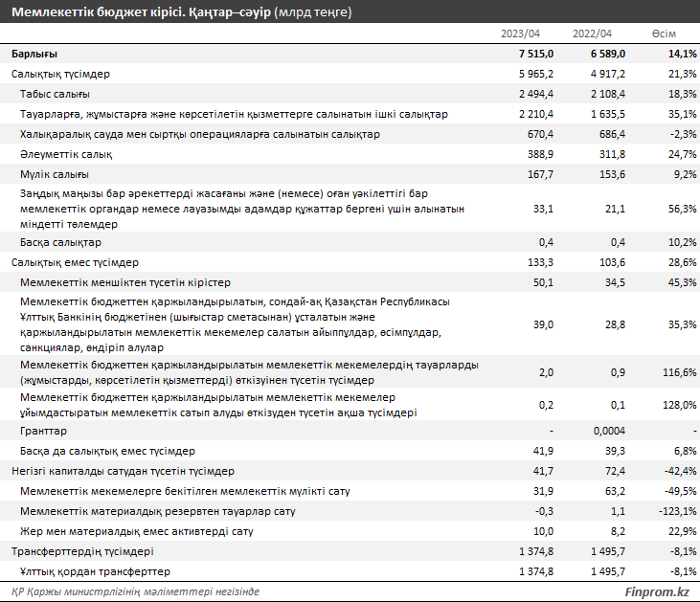Click the Гранттар row label
700x602 pixels.
click(43, 431)
